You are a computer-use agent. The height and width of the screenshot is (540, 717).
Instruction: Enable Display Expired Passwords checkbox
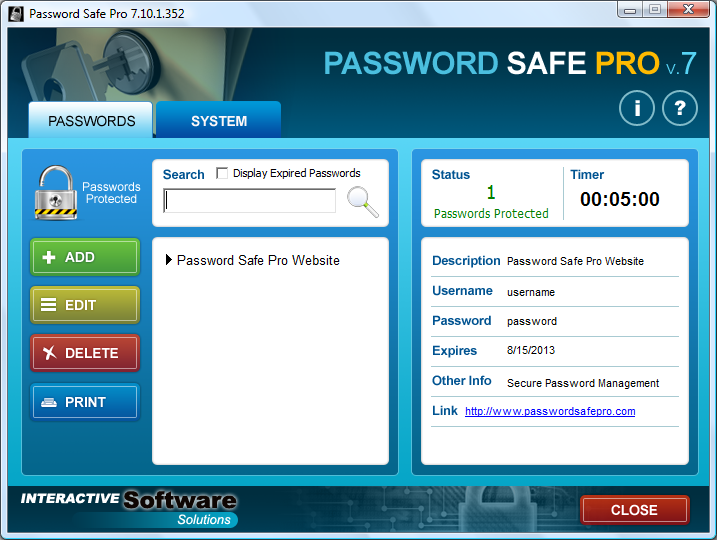pyautogui.click(x=222, y=173)
